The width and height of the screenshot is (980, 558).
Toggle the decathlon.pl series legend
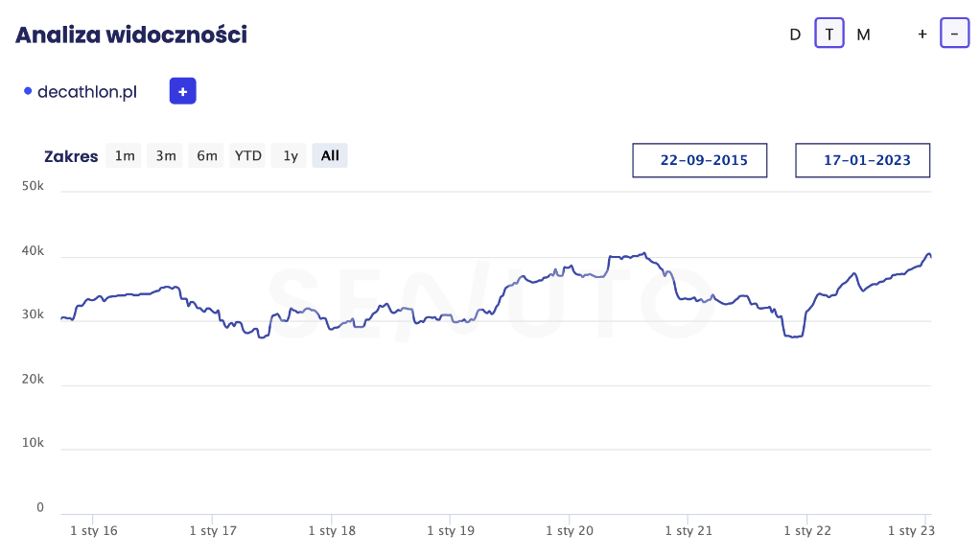click(87, 92)
